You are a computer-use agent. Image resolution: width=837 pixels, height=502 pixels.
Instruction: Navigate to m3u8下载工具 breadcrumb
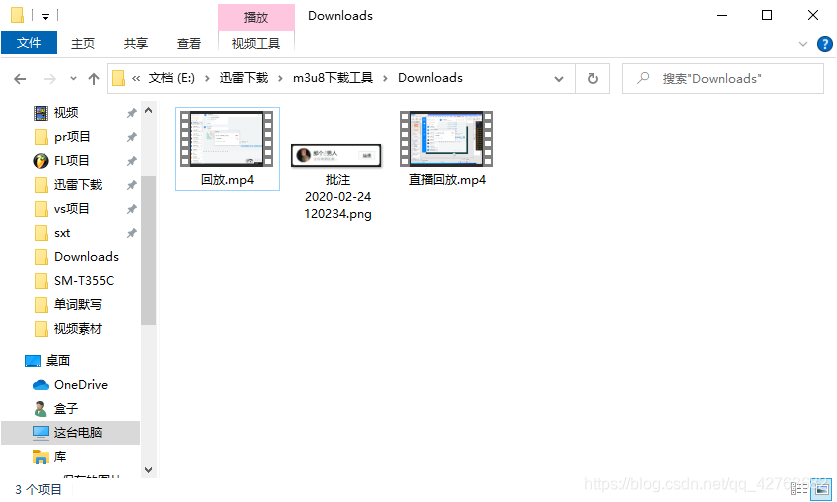(333, 78)
